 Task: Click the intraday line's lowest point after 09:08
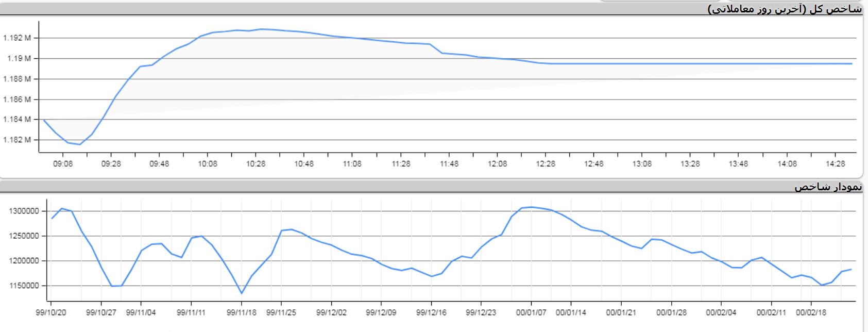[79, 144]
